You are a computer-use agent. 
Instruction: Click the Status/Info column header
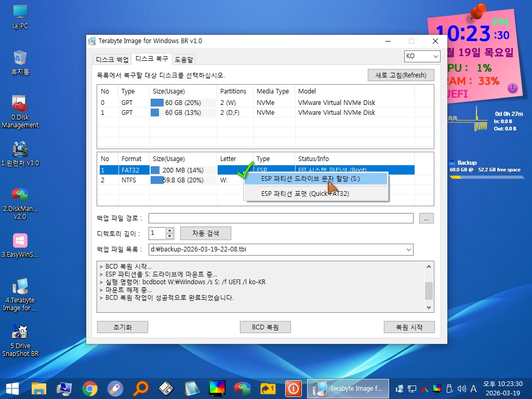354,159
